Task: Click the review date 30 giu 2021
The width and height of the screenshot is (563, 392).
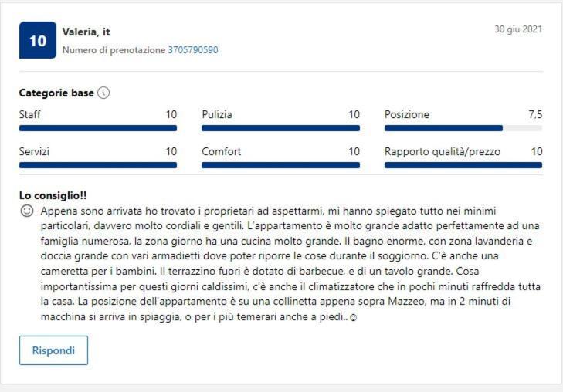Action: click(518, 29)
